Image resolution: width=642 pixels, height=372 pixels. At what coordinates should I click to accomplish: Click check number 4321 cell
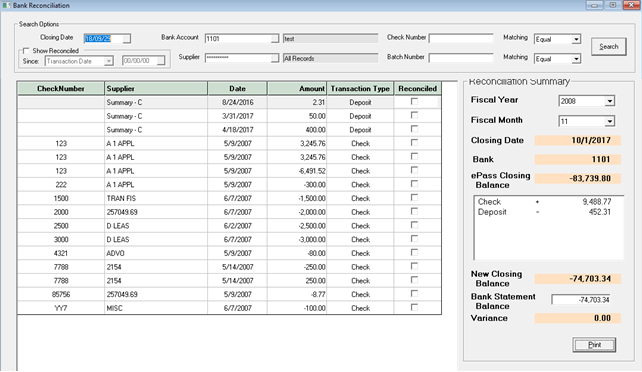pos(61,253)
